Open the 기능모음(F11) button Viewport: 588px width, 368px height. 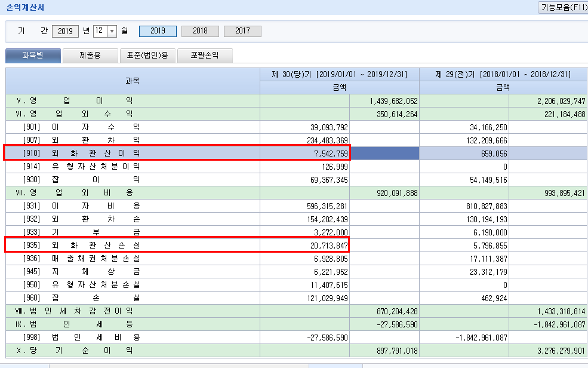tap(563, 8)
